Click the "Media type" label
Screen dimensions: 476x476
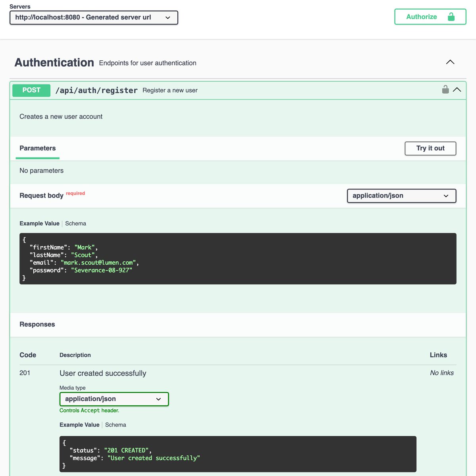point(73,388)
